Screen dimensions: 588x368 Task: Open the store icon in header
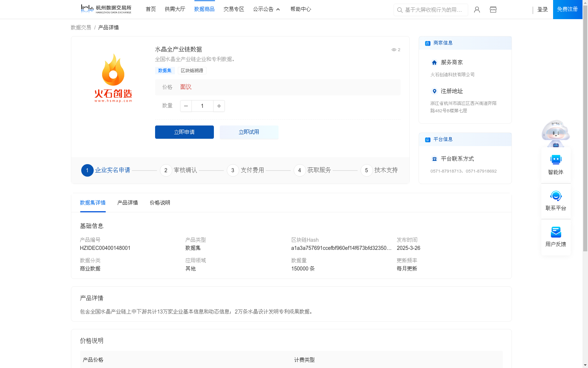[x=493, y=10]
